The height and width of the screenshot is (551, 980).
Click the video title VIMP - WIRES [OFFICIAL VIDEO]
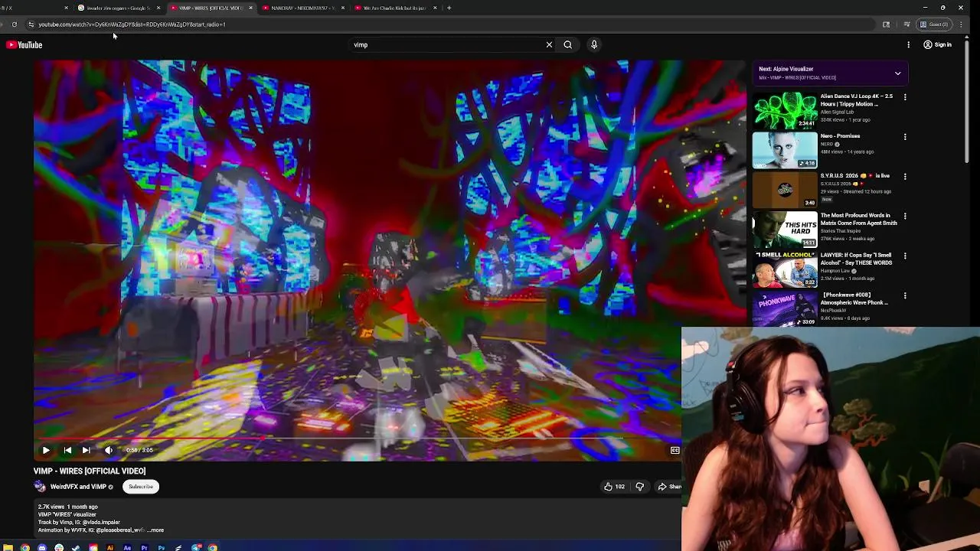[x=90, y=471]
